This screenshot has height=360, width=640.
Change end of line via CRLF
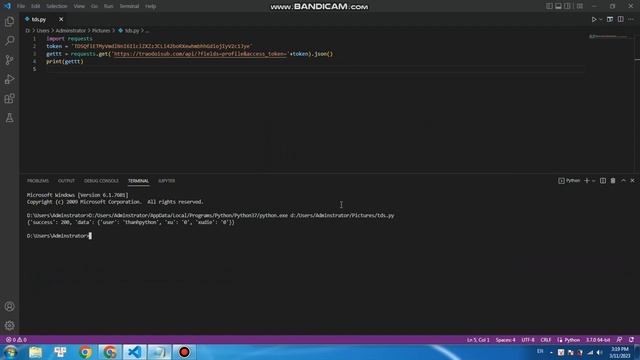[546, 340]
